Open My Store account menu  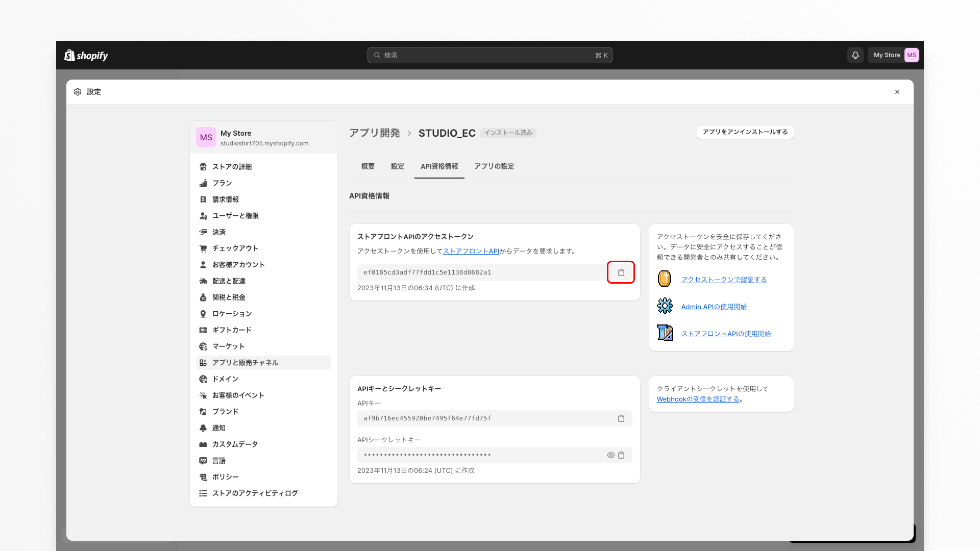(x=895, y=55)
